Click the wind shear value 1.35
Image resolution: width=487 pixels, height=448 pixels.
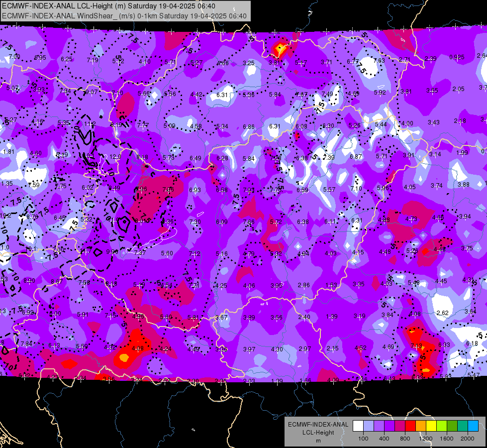(7, 183)
